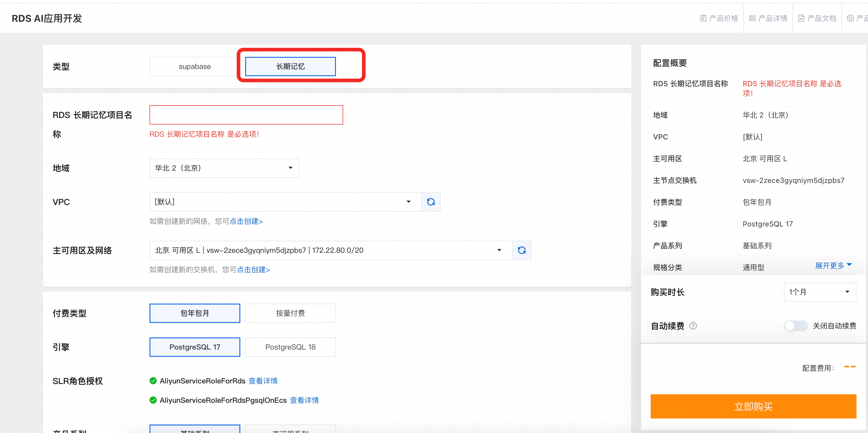Open the VPC selection dropdown
The width and height of the screenshot is (868, 433).
pos(285,202)
